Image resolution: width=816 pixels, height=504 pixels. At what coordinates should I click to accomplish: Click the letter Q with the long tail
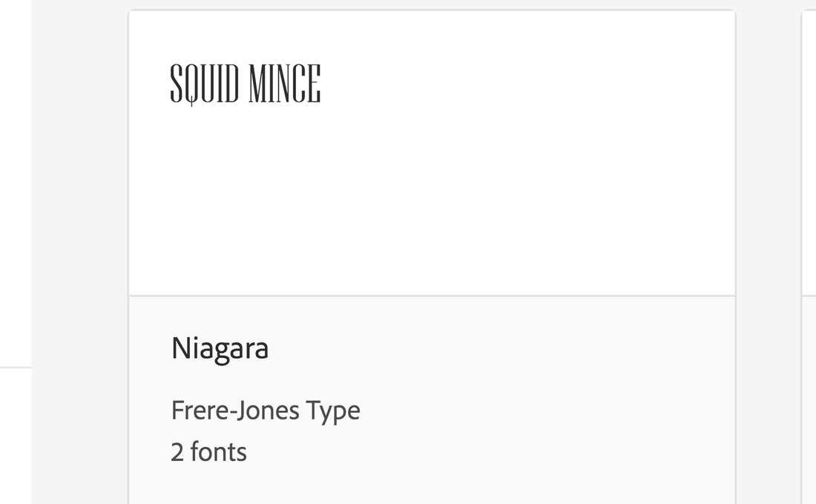[191, 84]
